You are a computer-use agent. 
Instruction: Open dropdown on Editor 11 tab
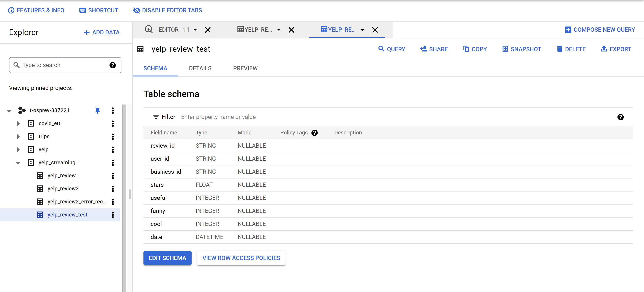[x=195, y=30]
